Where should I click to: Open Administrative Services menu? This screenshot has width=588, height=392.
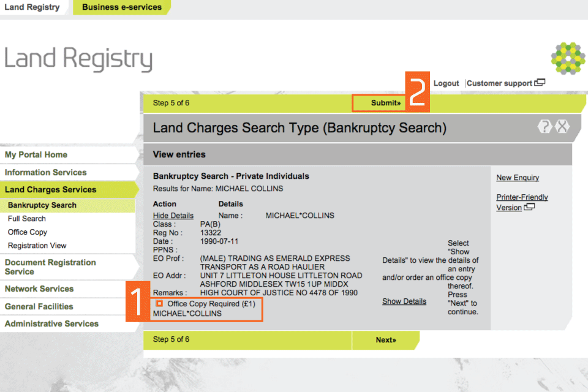(51, 324)
